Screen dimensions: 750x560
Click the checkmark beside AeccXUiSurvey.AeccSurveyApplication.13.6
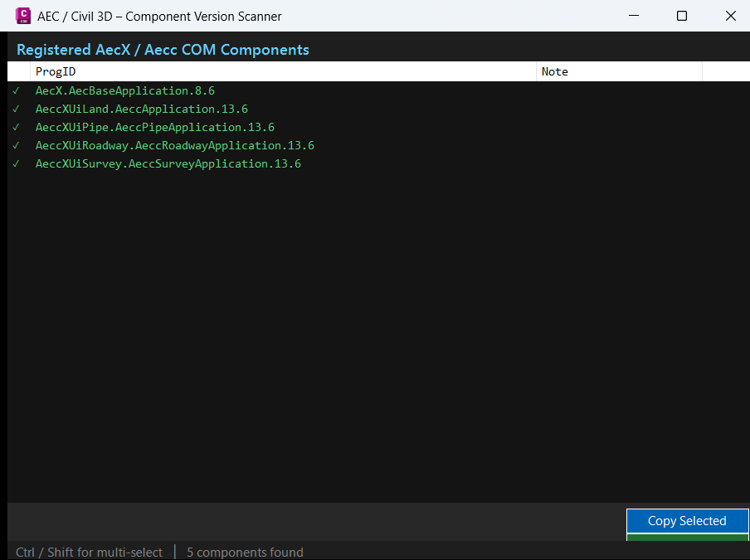16,163
